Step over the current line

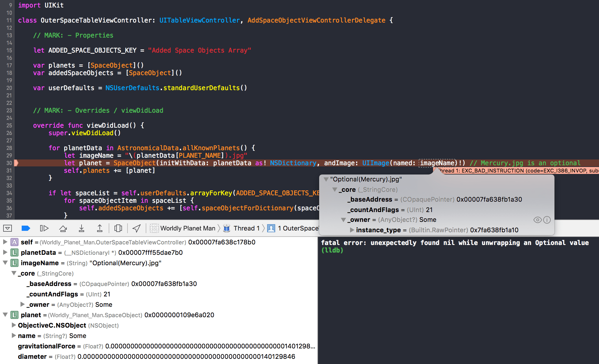63,228
